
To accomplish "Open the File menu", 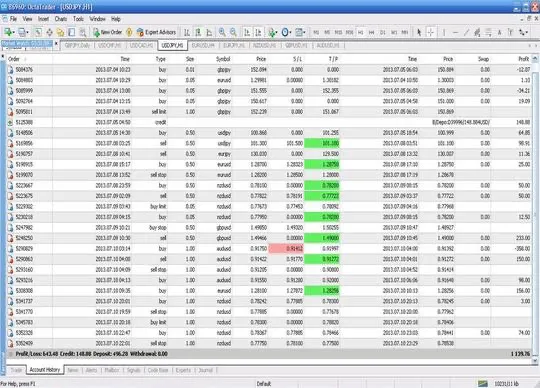I will pos(13,19).
